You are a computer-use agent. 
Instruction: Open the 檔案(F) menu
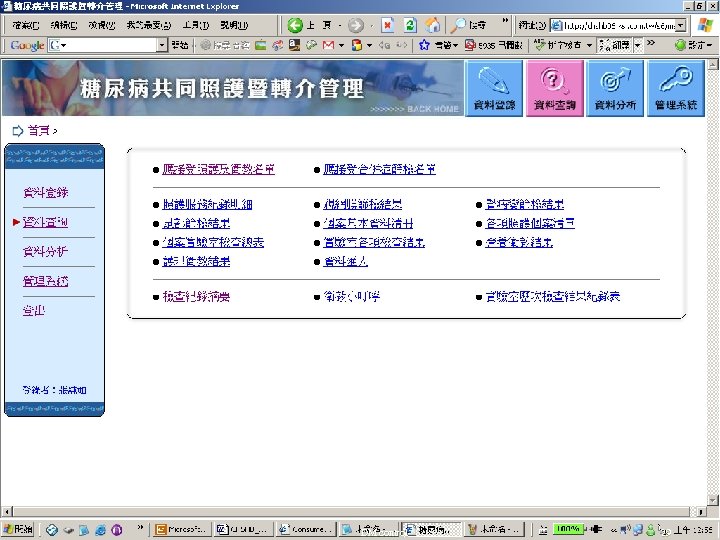pos(26,25)
